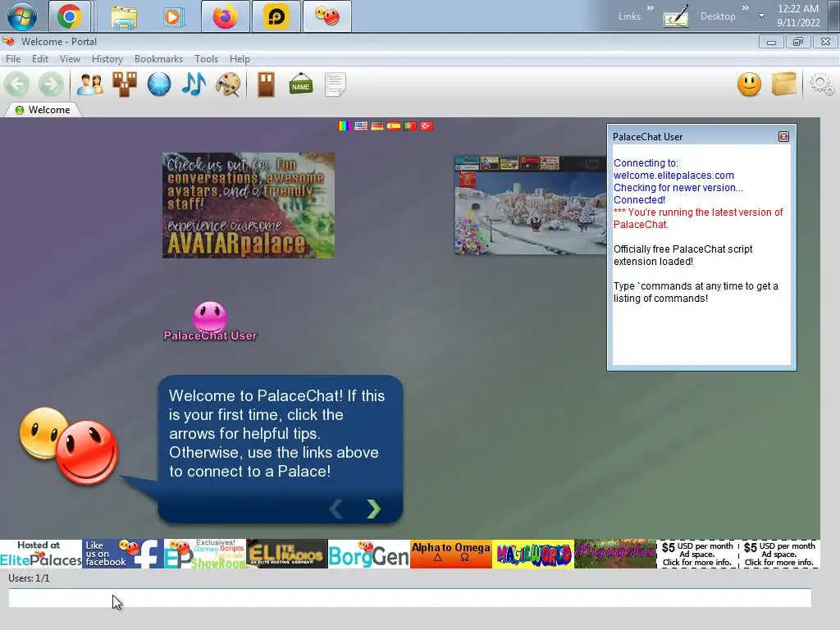Screen dimensions: 840x630
Task: Open the View menu
Action: pos(70,59)
